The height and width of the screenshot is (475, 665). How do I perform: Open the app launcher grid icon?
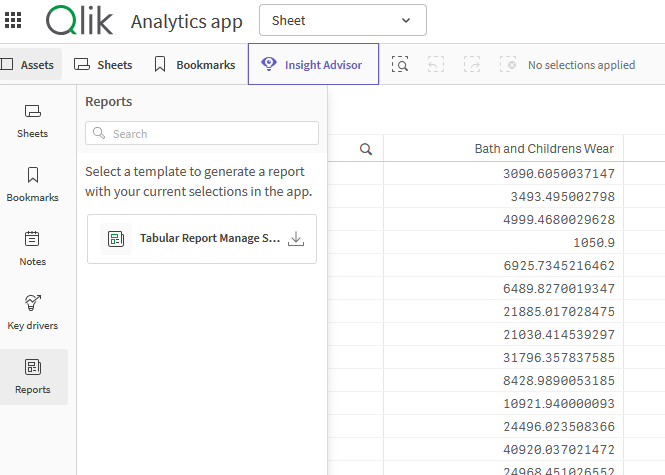click(x=14, y=20)
